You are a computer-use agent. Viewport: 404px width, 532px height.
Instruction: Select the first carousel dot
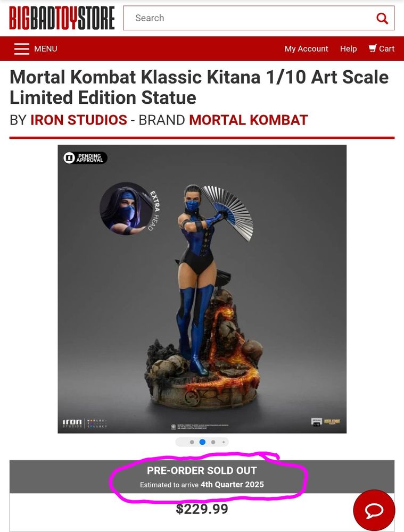click(x=192, y=442)
